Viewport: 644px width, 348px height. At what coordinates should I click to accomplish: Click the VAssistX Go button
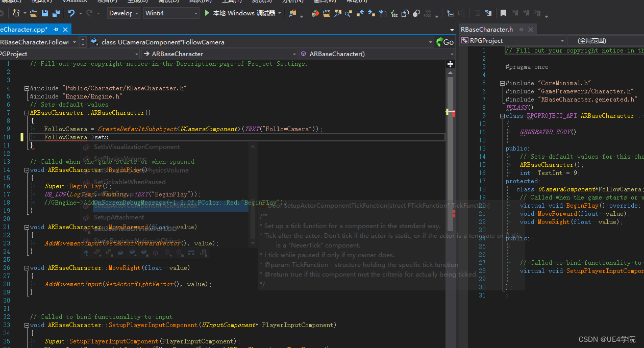point(445,42)
